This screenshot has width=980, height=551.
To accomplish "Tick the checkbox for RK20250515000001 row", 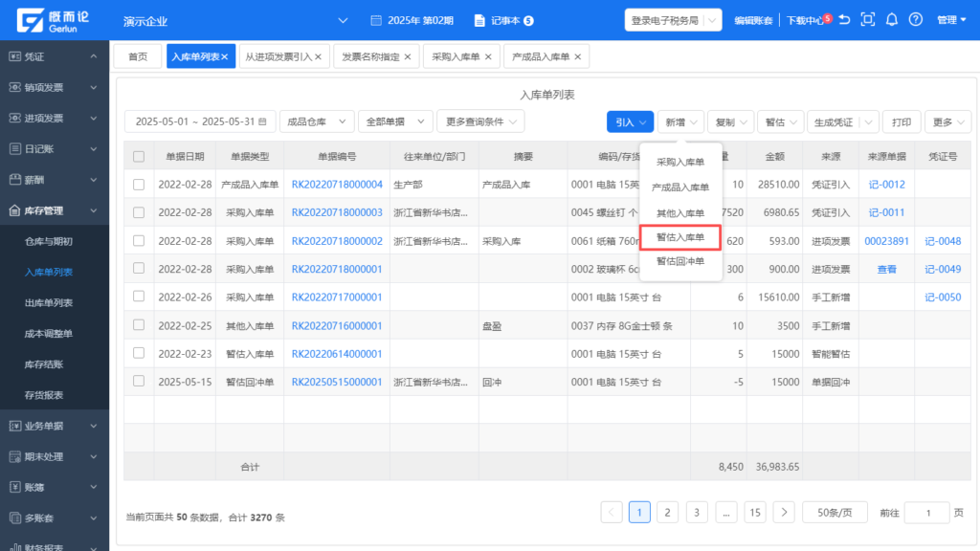I will [x=139, y=382].
